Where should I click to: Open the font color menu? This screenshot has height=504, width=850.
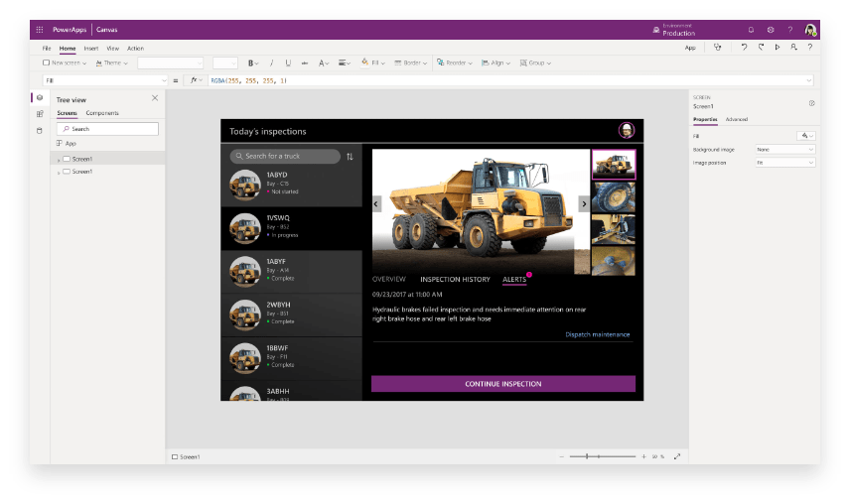tap(324, 63)
